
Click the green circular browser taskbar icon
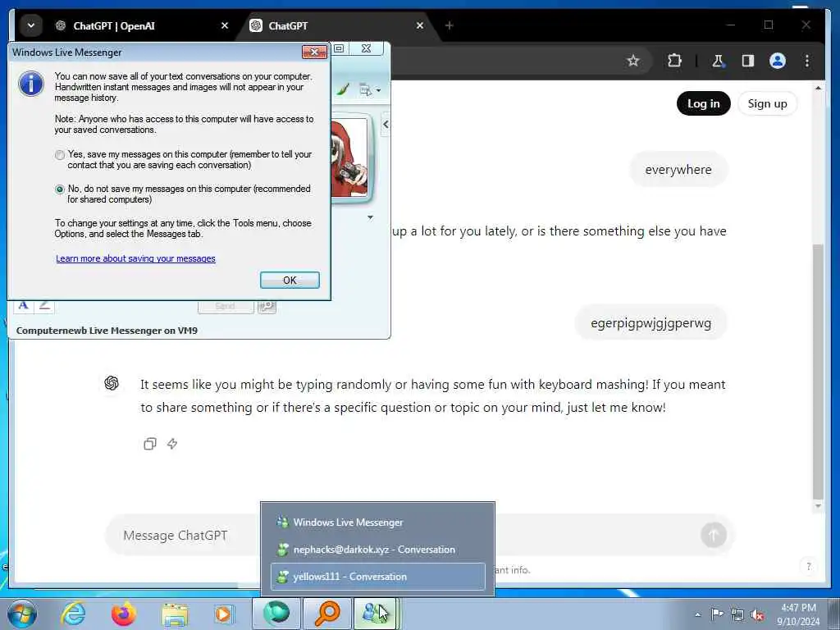point(276,614)
